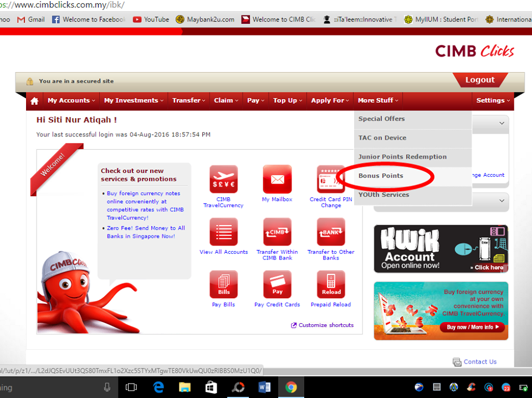Select Bonus Points menu item
The width and height of the screenshot is (532, 398).
coord(413,176)
